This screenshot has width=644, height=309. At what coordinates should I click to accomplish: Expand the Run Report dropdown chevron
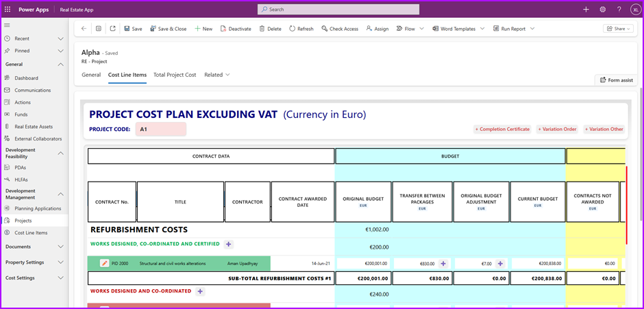532,29
